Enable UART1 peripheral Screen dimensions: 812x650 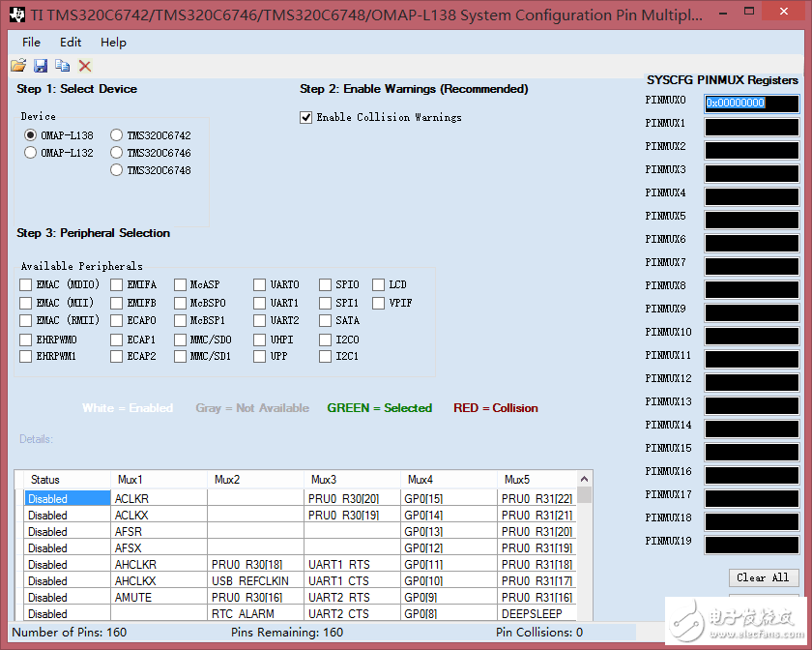click(259, 303)
